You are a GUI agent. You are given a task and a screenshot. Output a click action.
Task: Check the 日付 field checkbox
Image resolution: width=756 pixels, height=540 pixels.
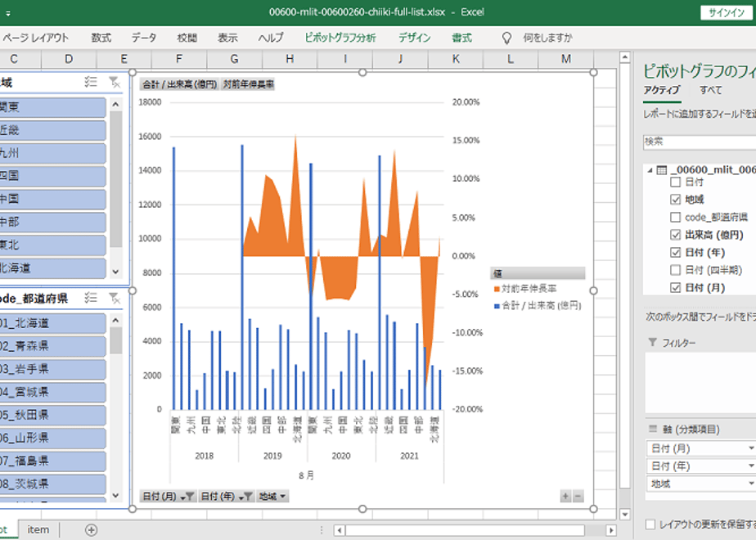click(676, 182)
